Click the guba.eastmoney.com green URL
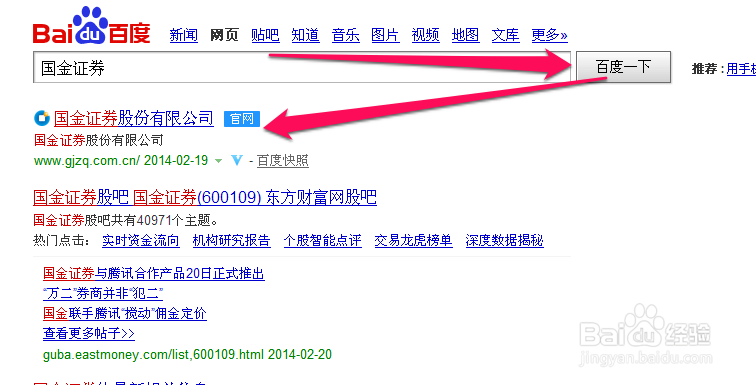Viewport: 756px width, 385px height. [x=153, y=355]
